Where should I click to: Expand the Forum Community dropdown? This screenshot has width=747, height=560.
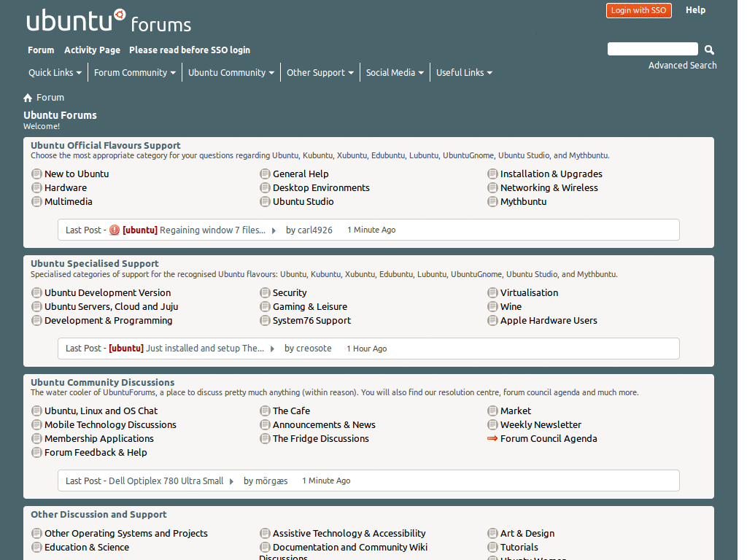[135, 72]
